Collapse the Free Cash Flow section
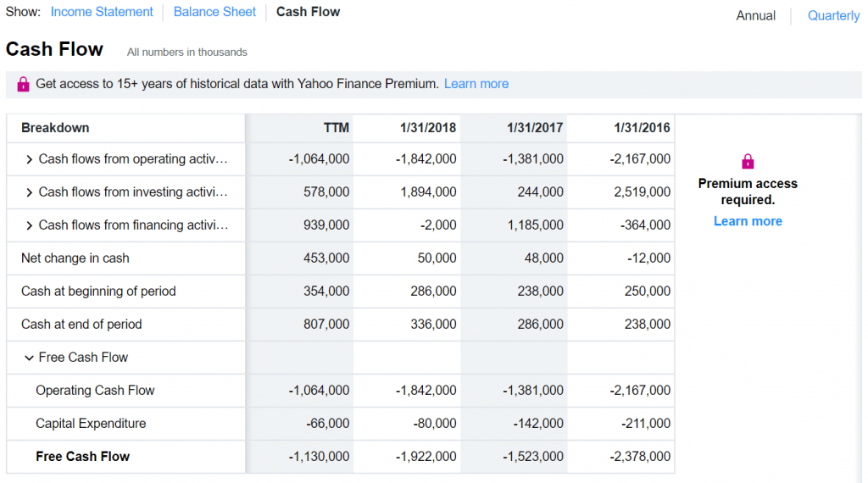This screenshot has height=483, width=868. (30, 358)
